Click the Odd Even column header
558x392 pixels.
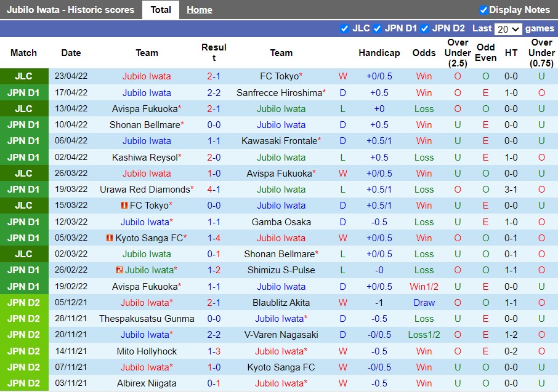486,53
